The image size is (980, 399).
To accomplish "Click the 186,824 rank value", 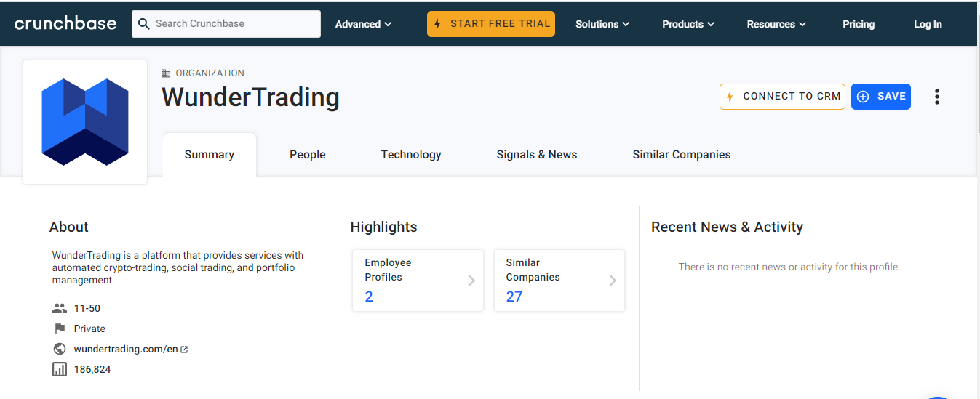I will [x=92, y=369].
